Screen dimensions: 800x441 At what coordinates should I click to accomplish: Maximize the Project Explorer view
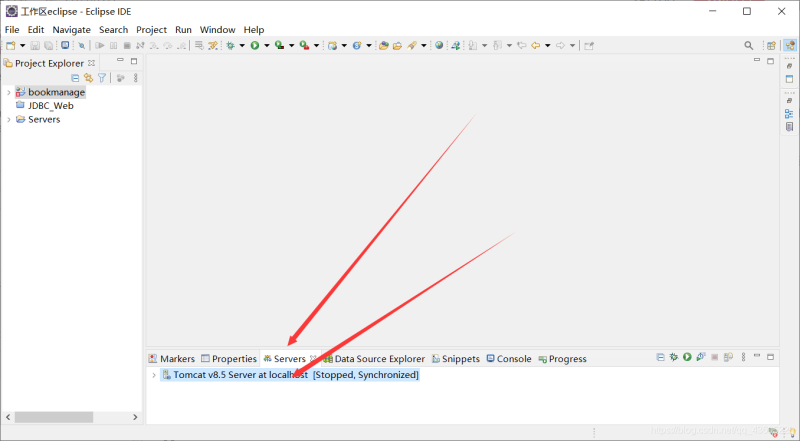coord(134,61)
